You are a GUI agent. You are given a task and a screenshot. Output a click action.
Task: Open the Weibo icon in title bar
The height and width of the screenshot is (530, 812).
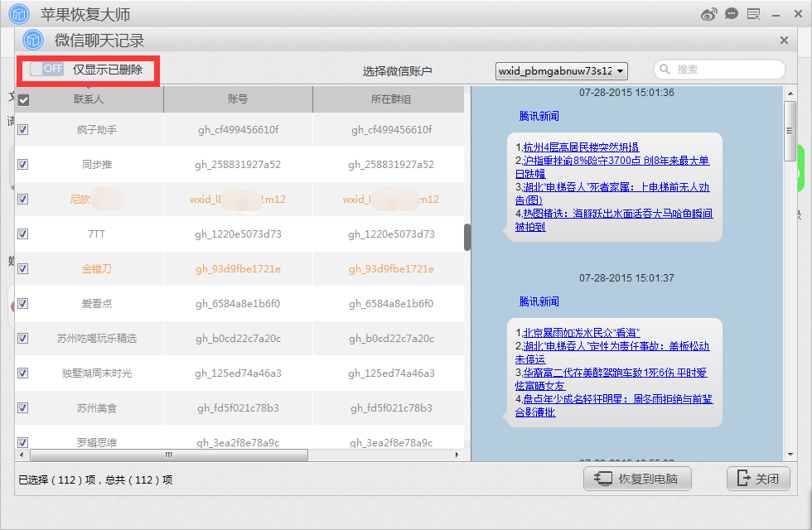click(709, 15)
